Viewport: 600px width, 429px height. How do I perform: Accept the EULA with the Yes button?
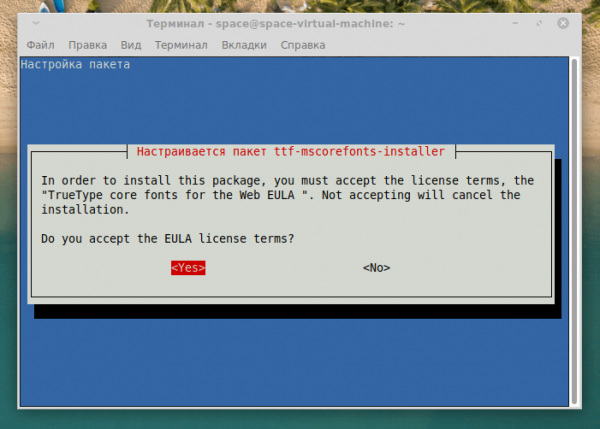tap(188, 268)
